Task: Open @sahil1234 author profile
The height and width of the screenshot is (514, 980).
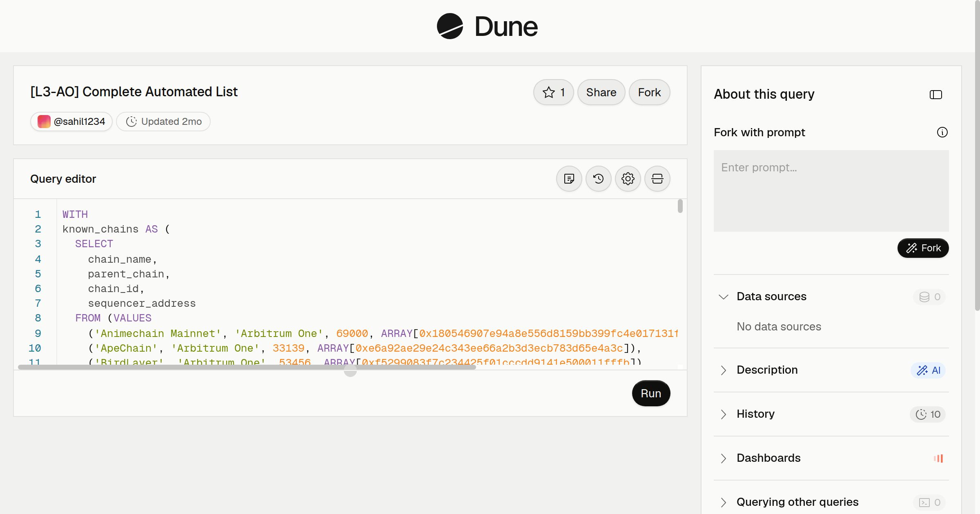Action: click(71, 122)
